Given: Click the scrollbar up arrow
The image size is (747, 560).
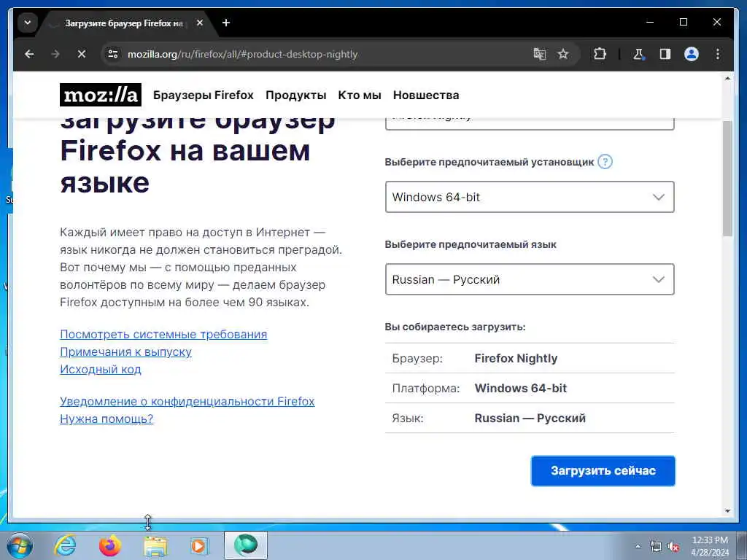Looking at the screenshot, I should tap(727, 78).
